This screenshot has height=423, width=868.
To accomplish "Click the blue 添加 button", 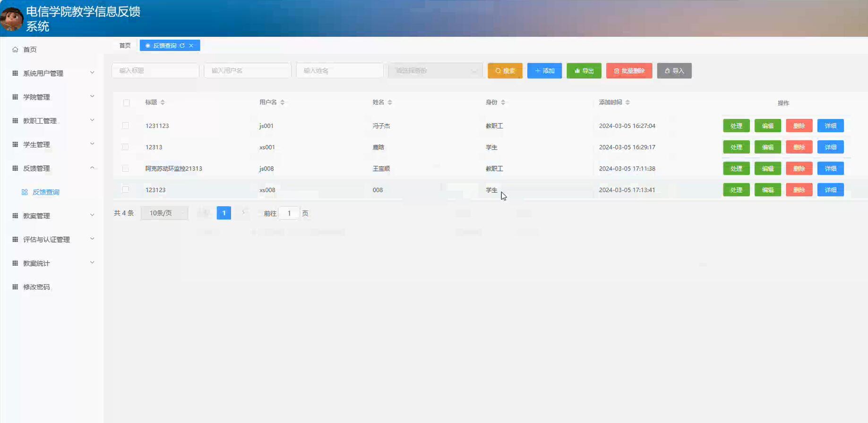I will pos(544,71).
